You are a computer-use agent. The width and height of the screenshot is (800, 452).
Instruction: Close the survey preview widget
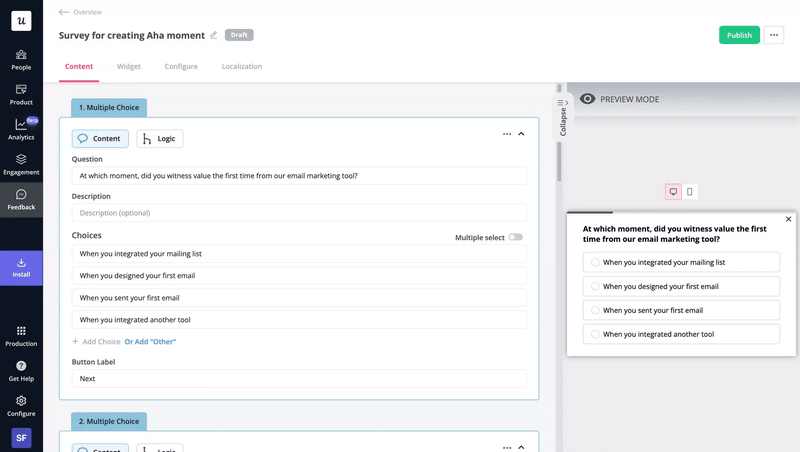[x=788, y=219]
